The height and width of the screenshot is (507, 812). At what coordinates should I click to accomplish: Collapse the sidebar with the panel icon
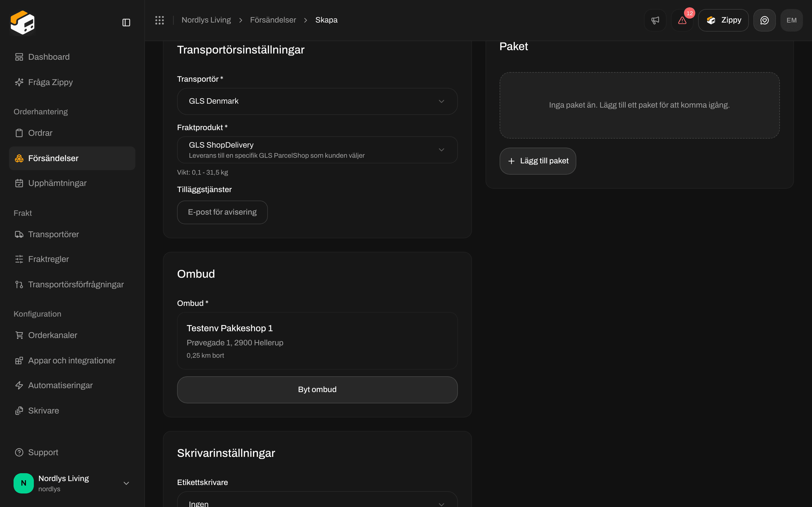point(126,23)
